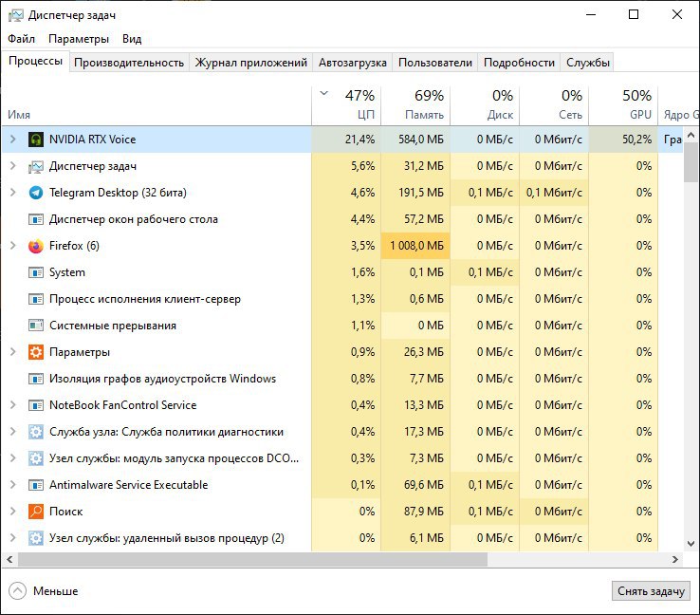This screenshot has width=700, height=615.
Task: Click the NoteBook FanControl Service icon
Action: (x=36, y=405)
